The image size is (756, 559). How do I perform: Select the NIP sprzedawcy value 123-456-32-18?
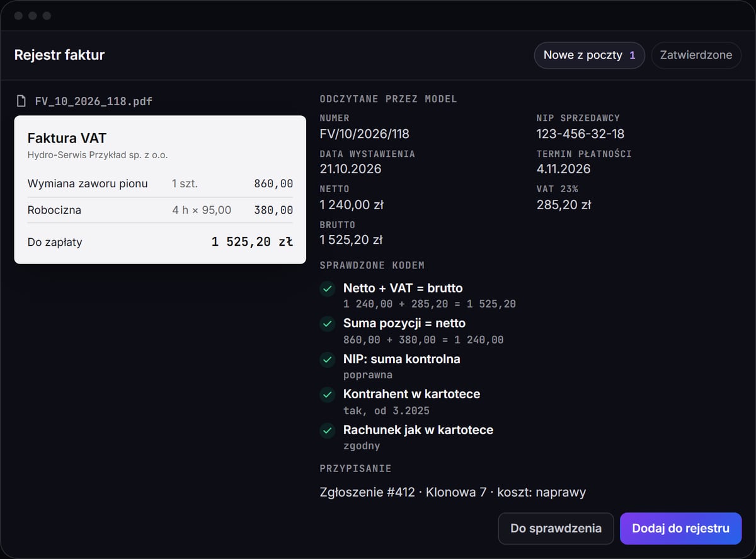(580, 134)
